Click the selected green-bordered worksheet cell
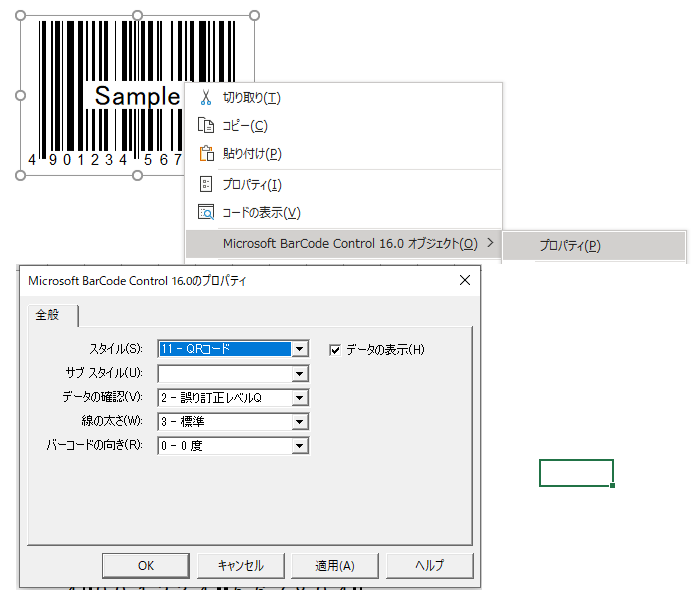This screenshot has height=610, width=694. [x=576, y=473]
